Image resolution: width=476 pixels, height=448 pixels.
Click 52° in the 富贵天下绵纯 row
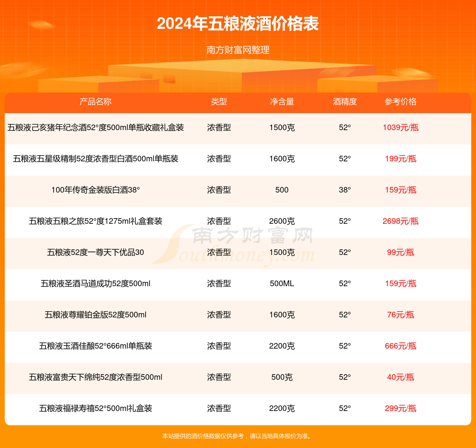345,377
